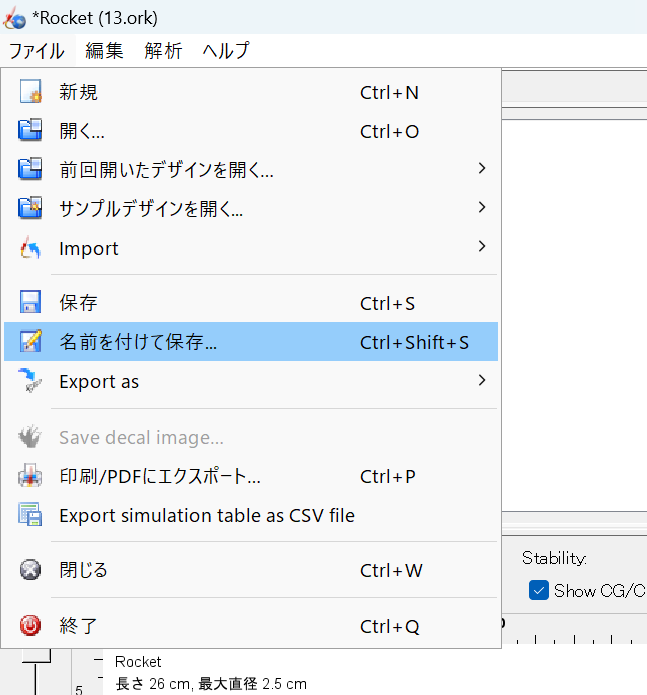The height and width of the screenshot is (695, 647).
Task: Click the 新規 (New) document icon
Action: [x=31, y=93]
